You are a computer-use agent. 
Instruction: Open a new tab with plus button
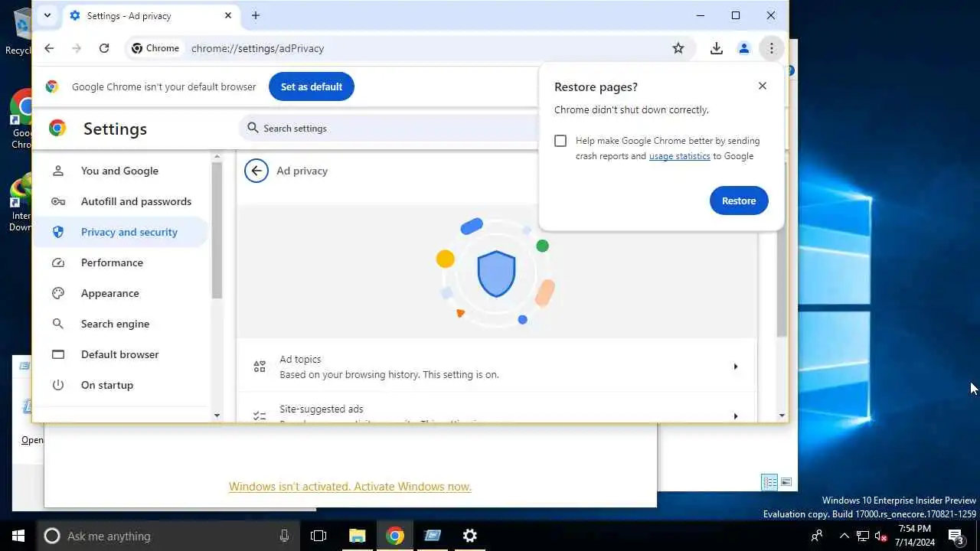coord(256,15)
